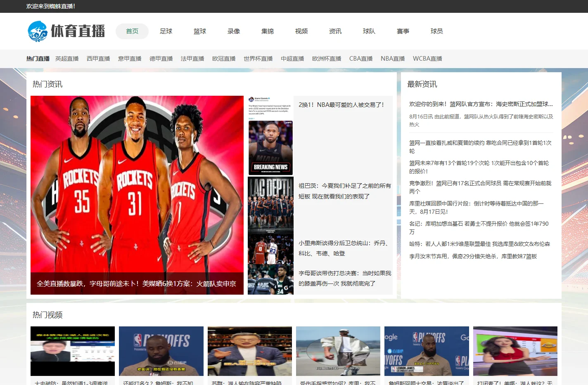Open the 法甲直播 link
The width and height of the screenshot is (588, 385).
192,59
